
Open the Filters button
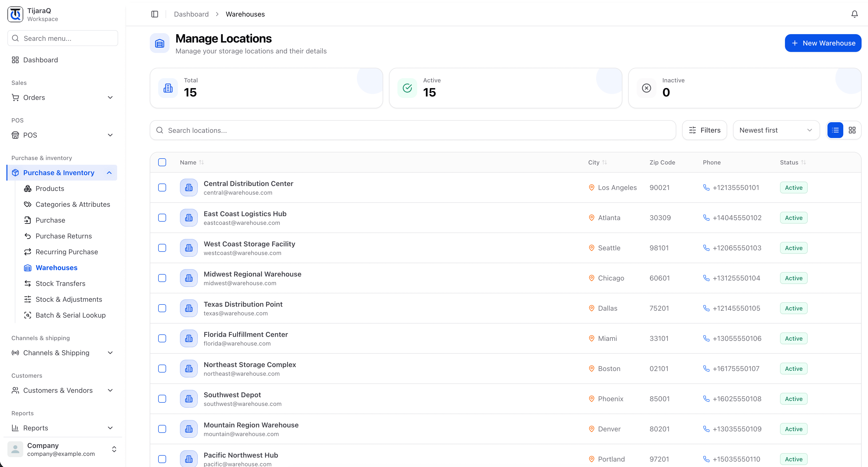[704, 130]
